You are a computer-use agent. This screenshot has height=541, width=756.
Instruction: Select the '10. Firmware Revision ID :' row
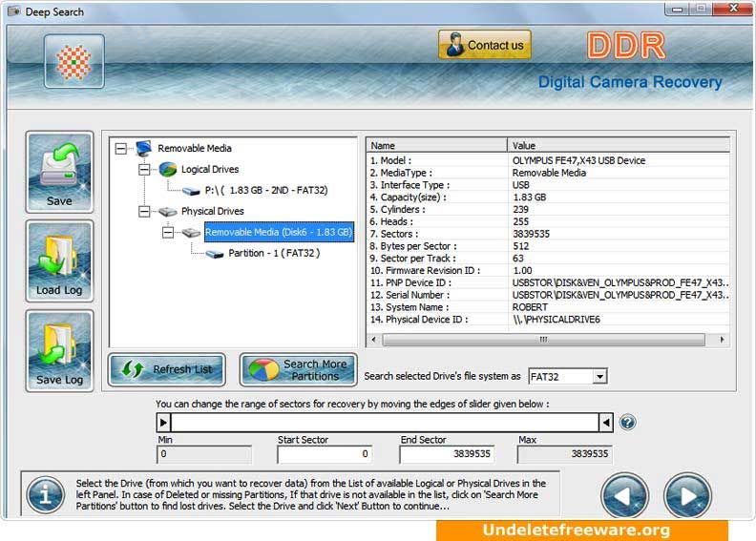pos(548,271)
